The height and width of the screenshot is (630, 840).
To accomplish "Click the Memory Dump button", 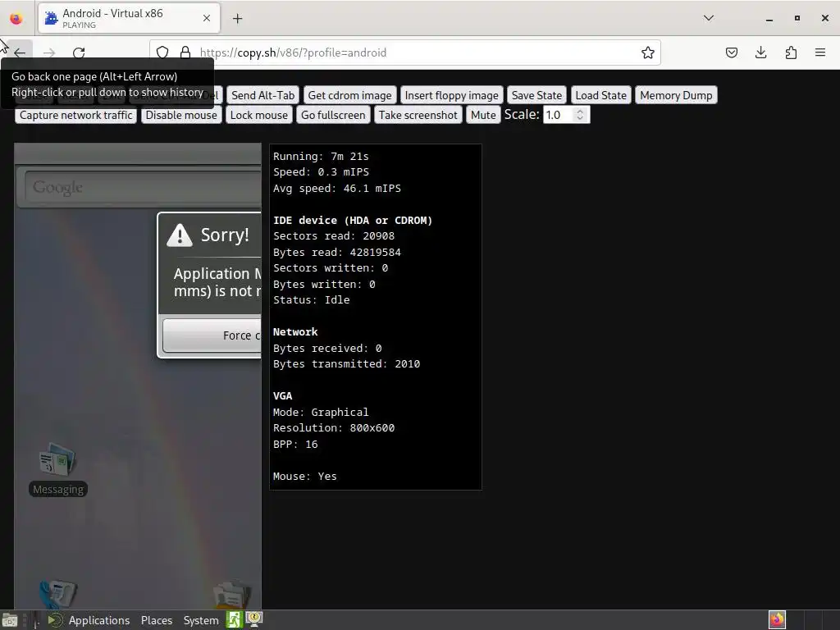I will [676, 95].
